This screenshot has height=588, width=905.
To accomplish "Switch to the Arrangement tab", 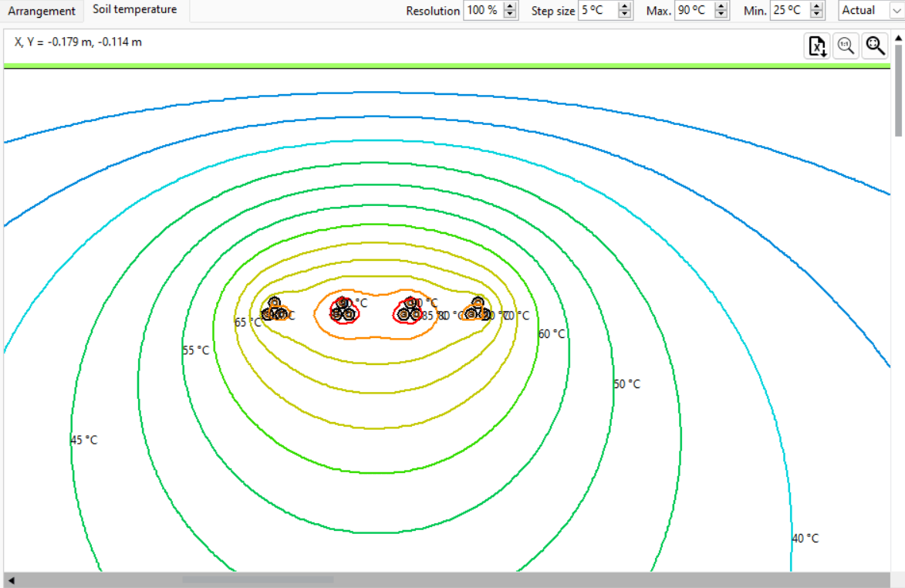I will (42, 11).
